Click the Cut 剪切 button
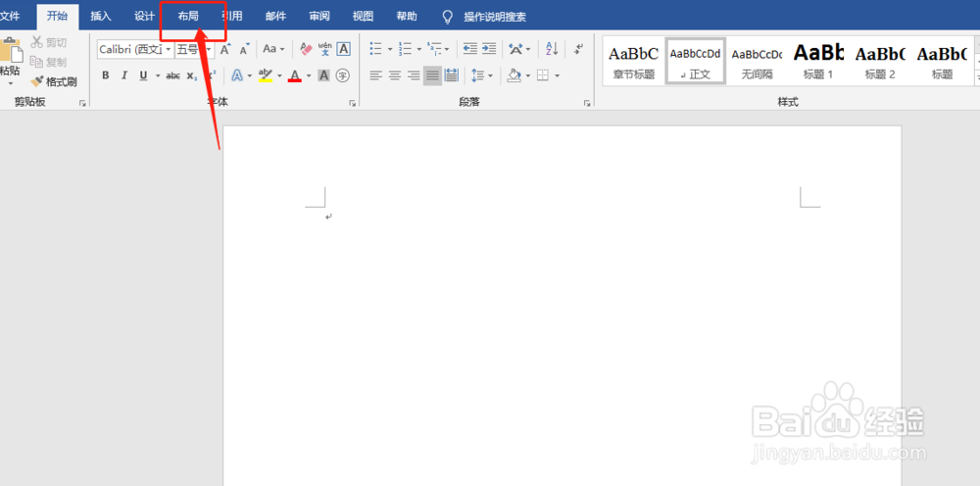980x486 pixels. (x=48, y=42)
